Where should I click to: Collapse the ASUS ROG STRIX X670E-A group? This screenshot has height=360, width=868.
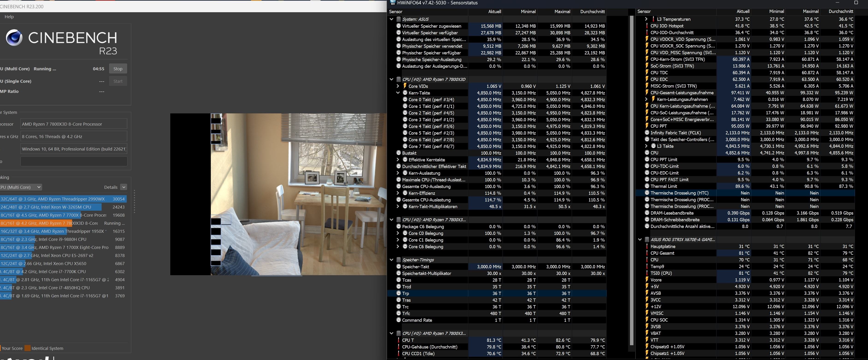(640, 240)
